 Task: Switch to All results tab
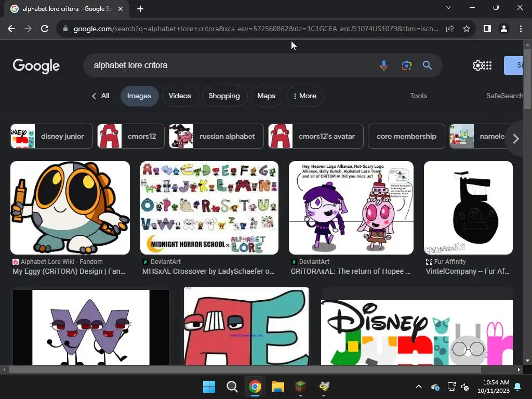(x=101, y=96)
